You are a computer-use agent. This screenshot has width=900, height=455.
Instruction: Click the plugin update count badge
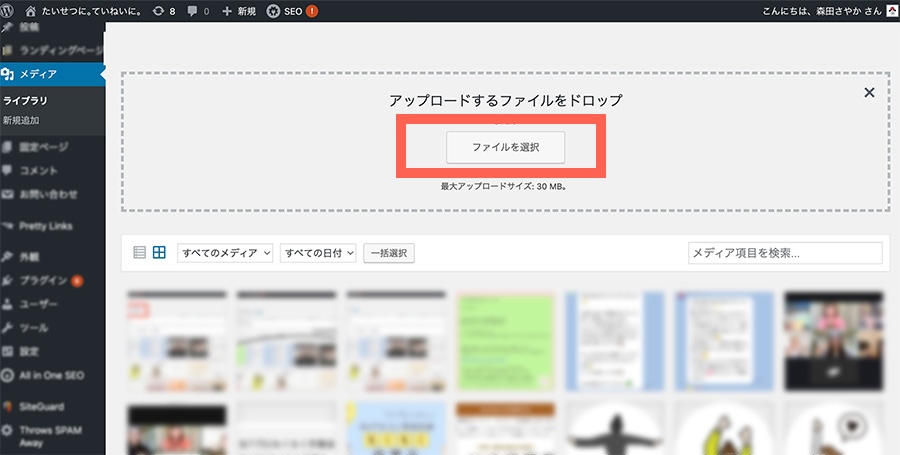coord(77,281)
